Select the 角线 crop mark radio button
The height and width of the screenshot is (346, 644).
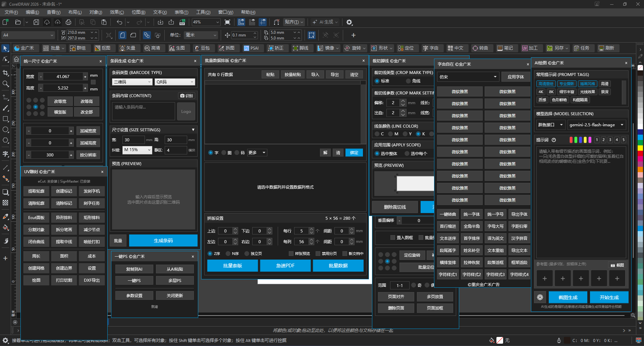coord(408,81)
